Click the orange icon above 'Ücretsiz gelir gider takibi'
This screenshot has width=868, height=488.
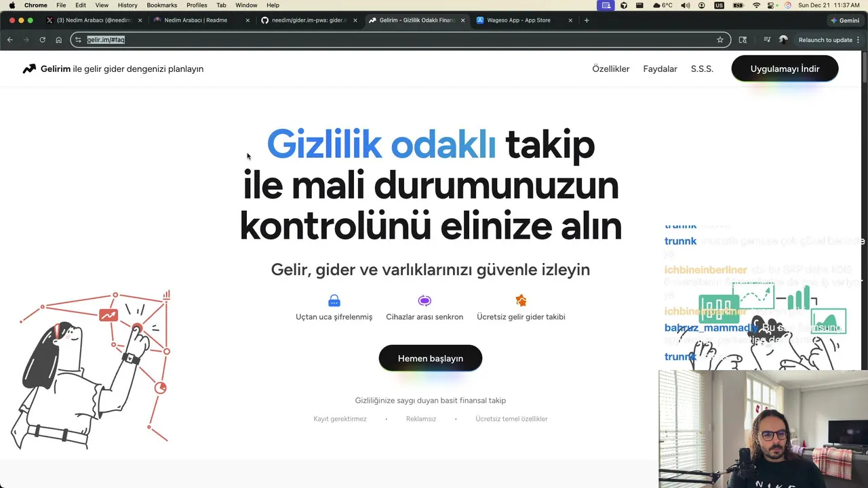point(521,300)
